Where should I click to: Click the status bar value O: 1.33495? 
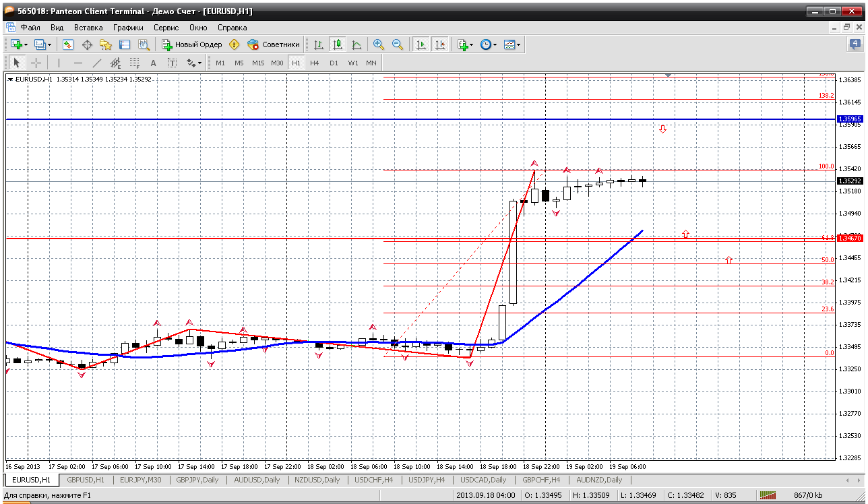[x=545, y=495]
